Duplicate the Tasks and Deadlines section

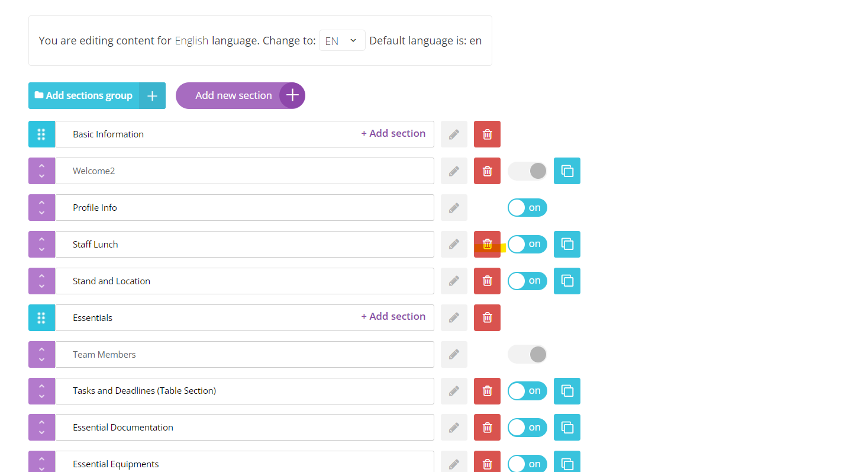567,391
